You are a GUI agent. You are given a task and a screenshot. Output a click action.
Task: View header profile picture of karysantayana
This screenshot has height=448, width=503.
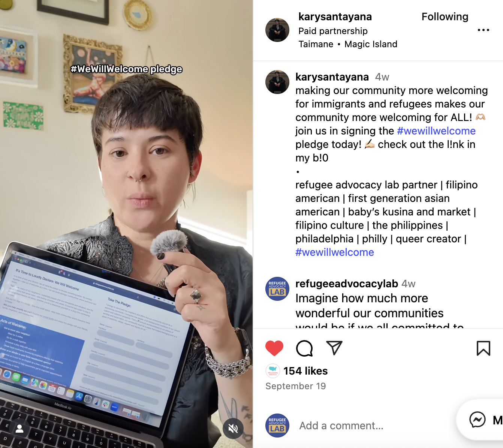pos(277,30)
